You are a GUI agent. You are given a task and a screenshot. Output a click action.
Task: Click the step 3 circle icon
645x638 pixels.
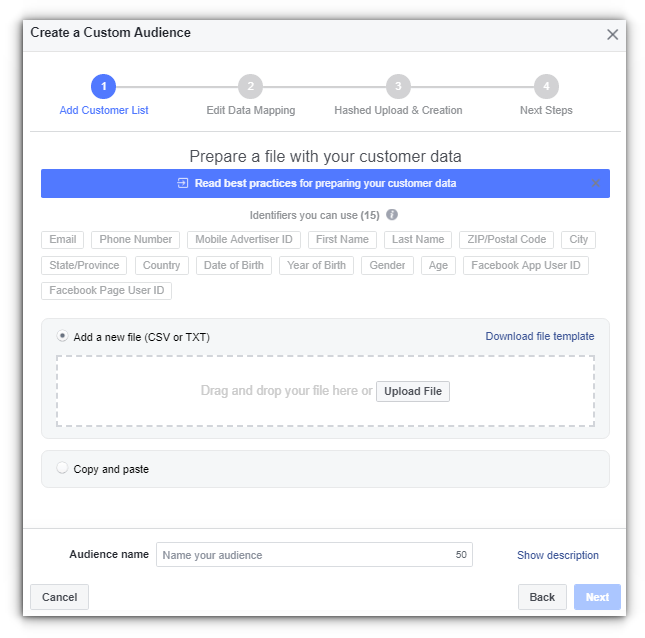tap(398, 86)
